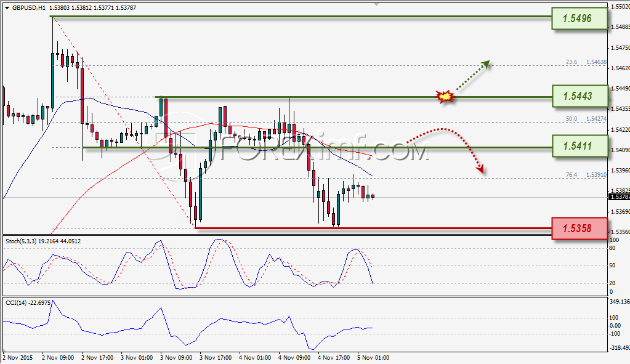Click the 2 Nov 17:00 time label

click(x=97, y=358)
